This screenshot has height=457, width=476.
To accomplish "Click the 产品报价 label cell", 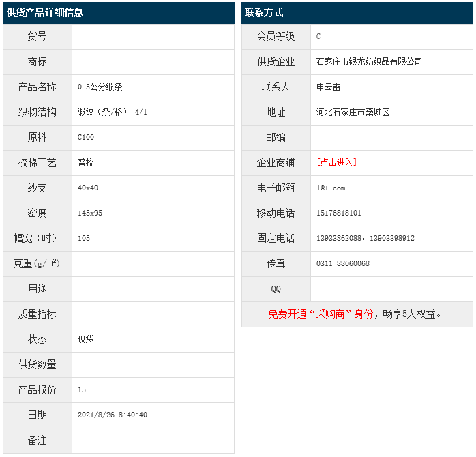I will 38,389.
